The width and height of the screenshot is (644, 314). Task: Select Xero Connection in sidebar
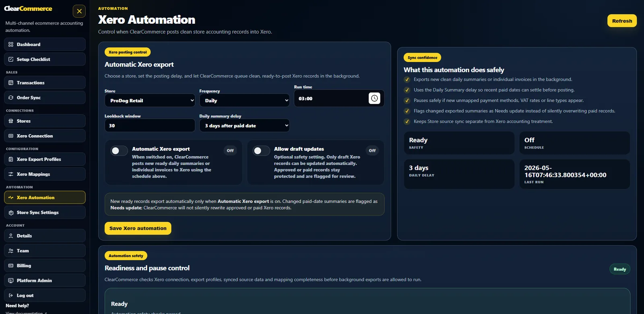45,136
